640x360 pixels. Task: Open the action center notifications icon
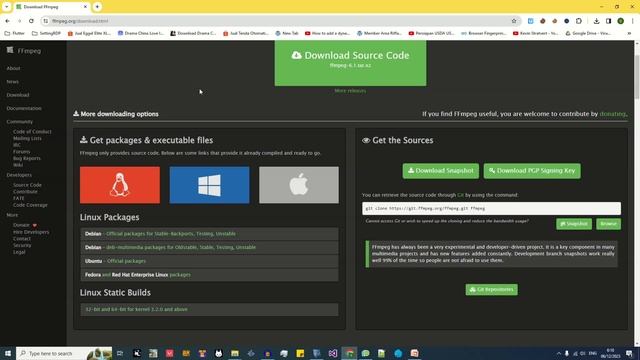629,353
